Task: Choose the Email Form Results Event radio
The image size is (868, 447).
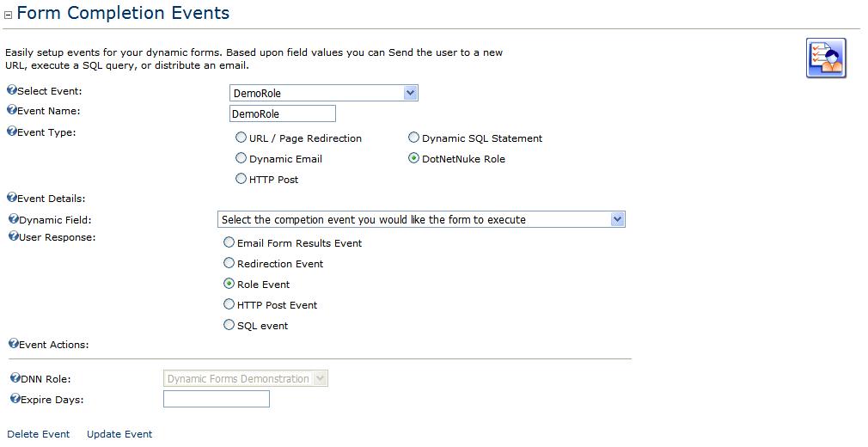Action: (x=229, y=242)
